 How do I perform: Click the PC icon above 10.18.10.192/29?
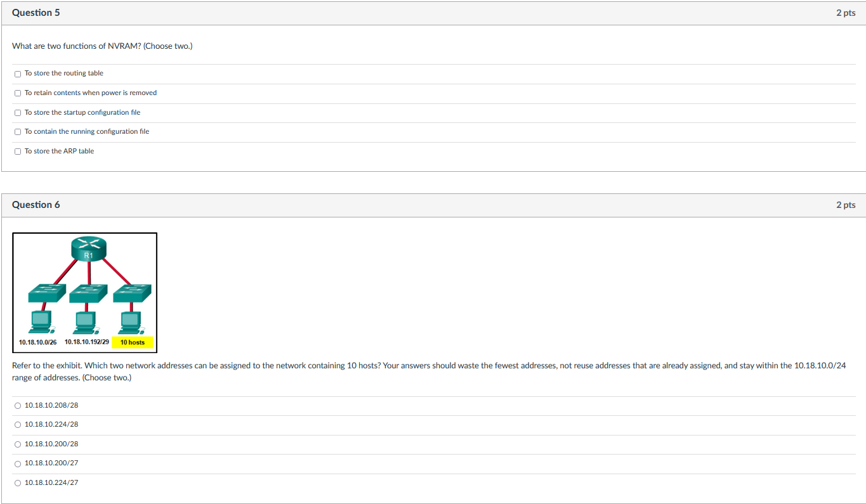[86, 322]
